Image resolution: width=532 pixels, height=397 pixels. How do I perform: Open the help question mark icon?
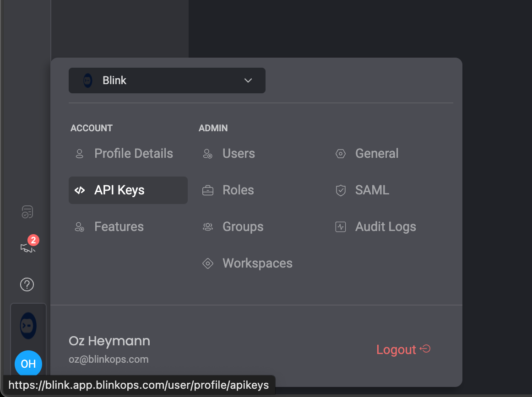tap(27, 284)
